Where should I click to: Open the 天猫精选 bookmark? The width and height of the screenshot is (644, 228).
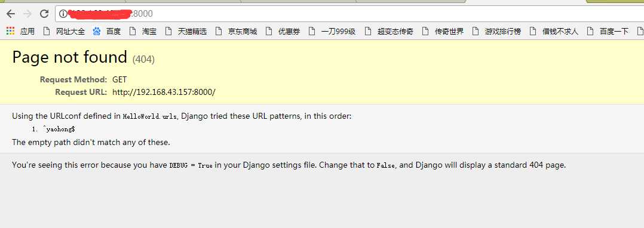point(186,31)
